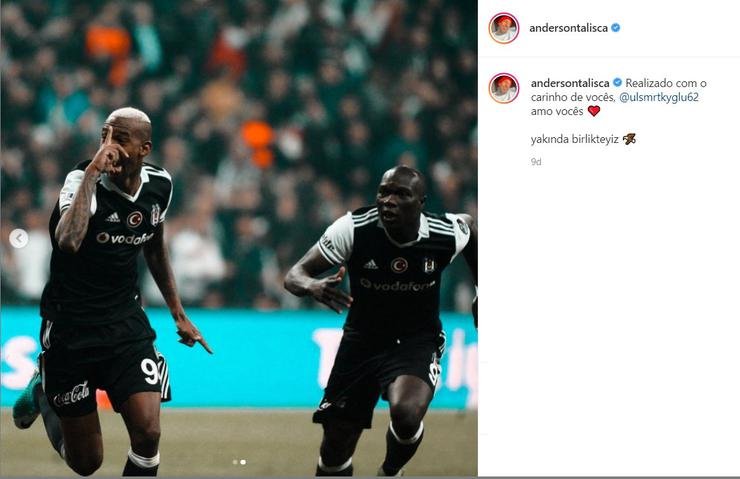Open the caption's andersontalisca avatar

504,88
